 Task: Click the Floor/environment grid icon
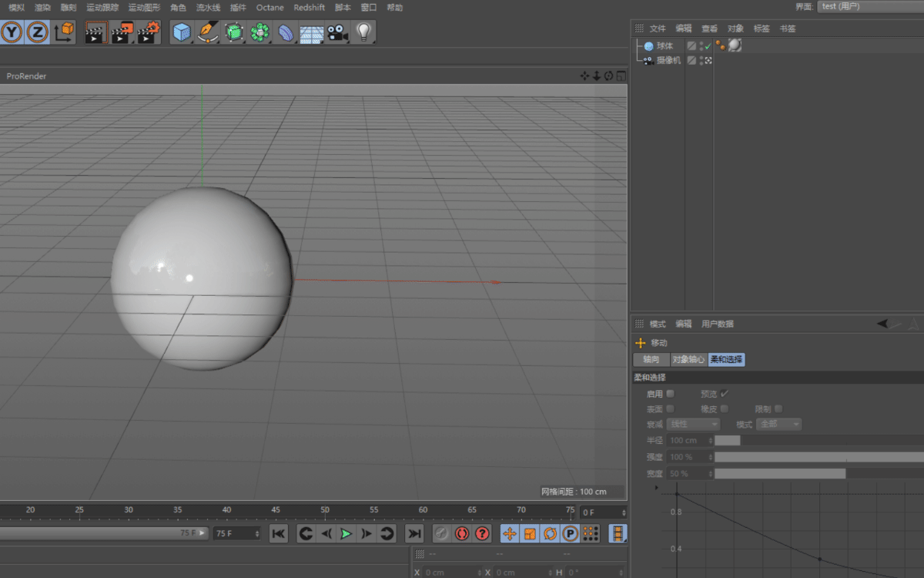[311, 33]
